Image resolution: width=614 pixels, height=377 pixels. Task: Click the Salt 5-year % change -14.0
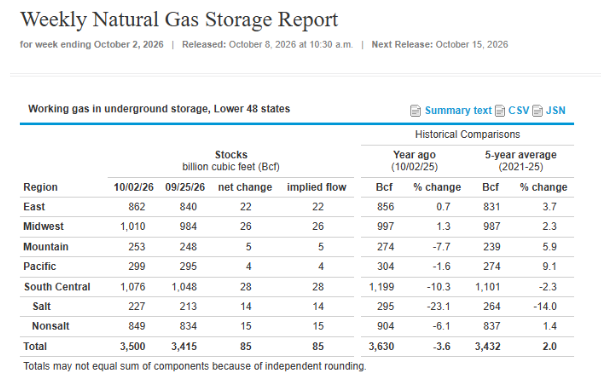(x=545, y=306)
